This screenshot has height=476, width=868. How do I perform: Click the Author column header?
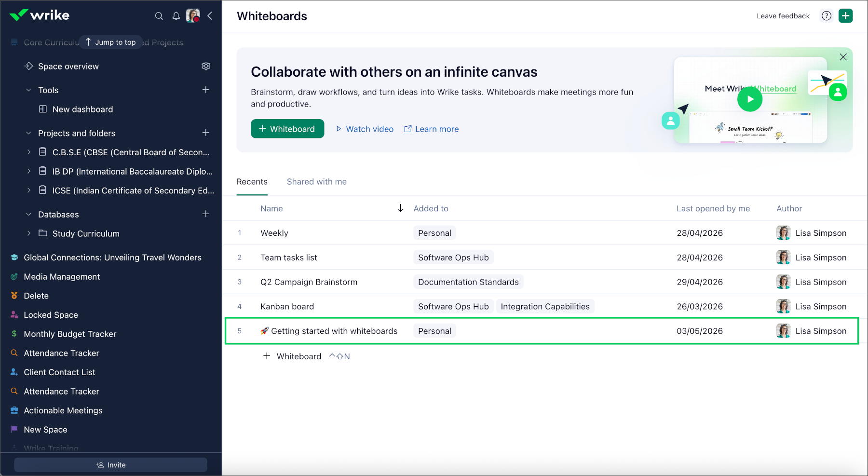(x=789, y=208)
